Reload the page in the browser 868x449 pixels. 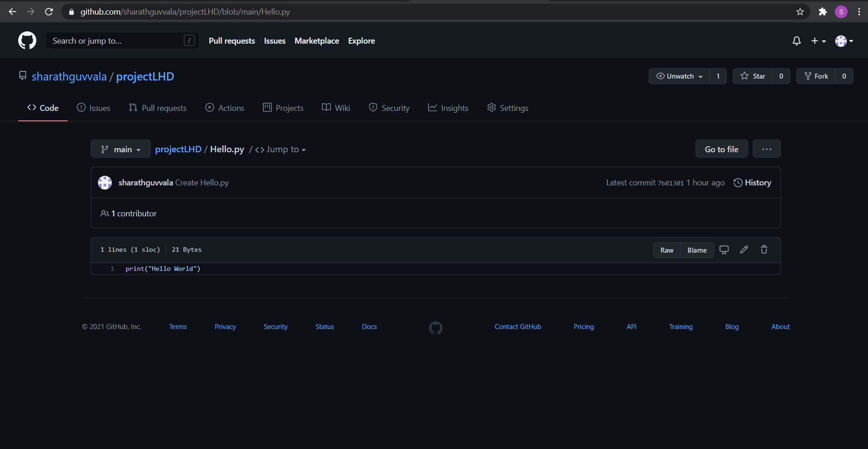(49, 12)
